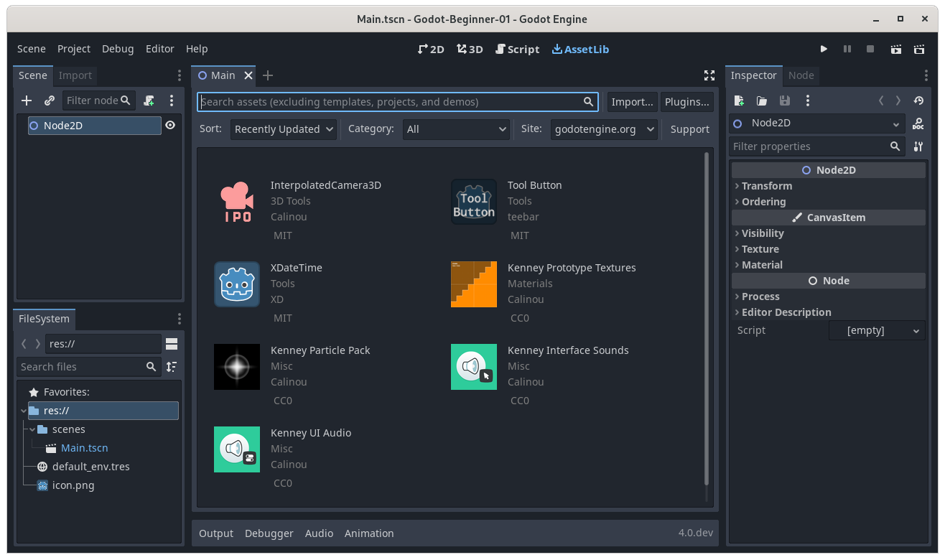Switch to 3D view with the 3D link
This screenshot has width=945, height=560.
point(470,49)
